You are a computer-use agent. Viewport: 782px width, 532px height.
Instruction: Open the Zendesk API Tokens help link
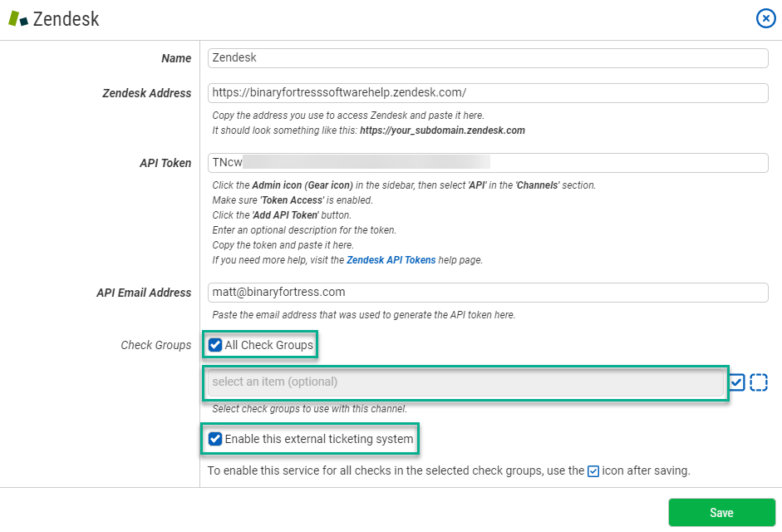(x=391, y=260)
